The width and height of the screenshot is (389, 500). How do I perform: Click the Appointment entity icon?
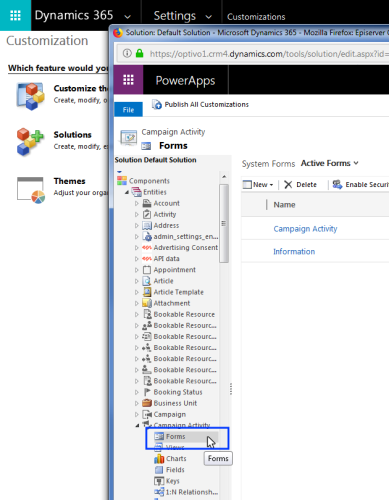pyautogui.click(x=147, y=270)
